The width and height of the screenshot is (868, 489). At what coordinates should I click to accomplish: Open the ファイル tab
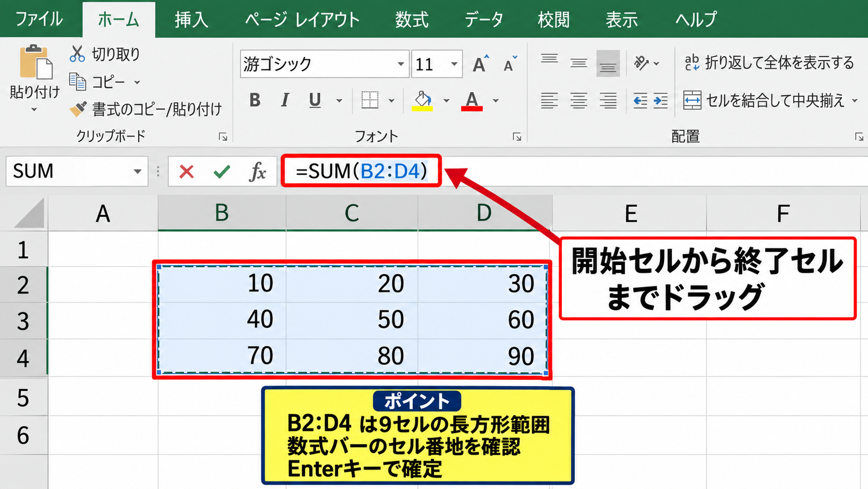coord(39,19)
